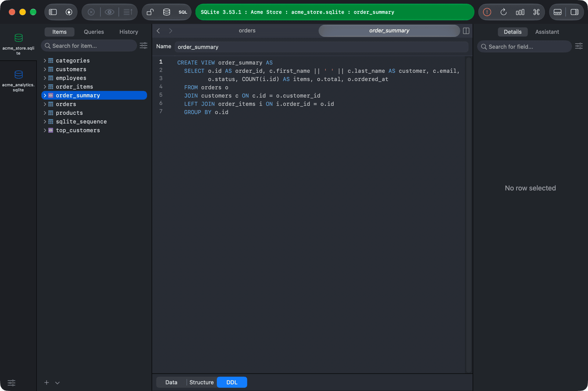Expand the order_items table row

tap(45, 87)
